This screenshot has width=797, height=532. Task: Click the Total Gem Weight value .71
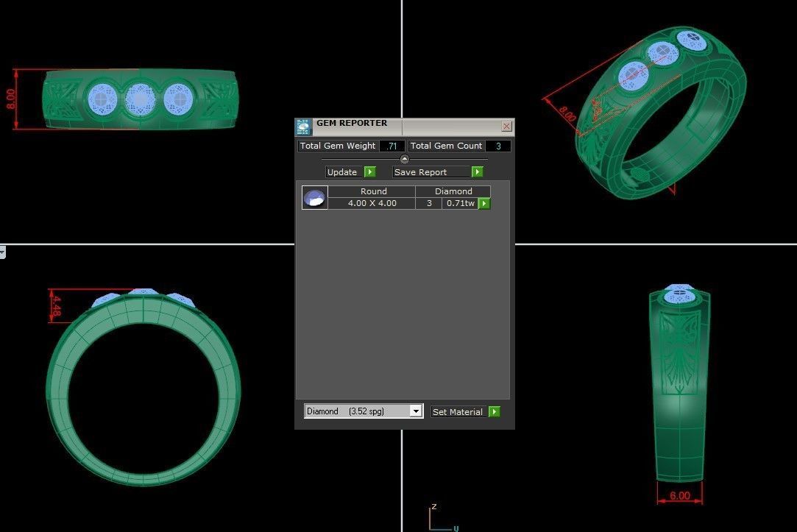click(392, 146)
